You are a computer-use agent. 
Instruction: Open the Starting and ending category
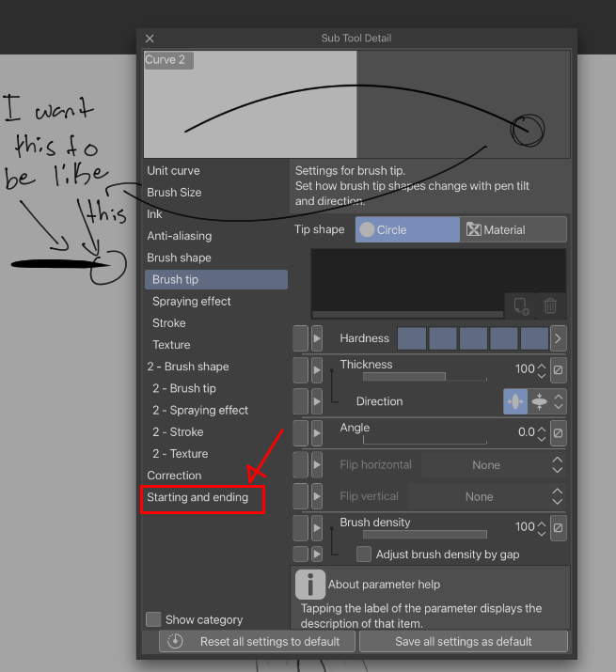[197, 497]
